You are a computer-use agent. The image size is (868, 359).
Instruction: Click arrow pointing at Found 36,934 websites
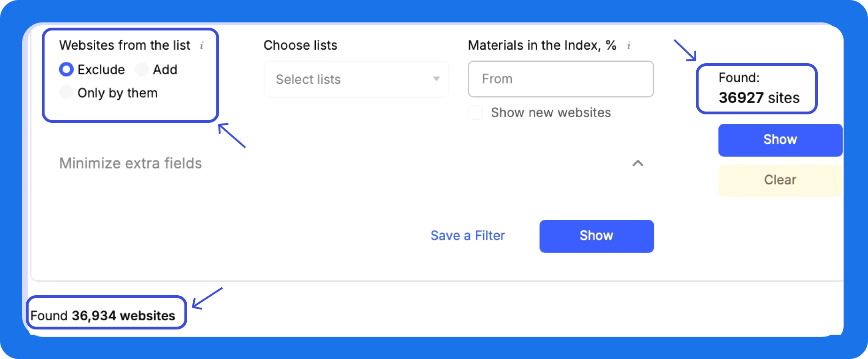click(207, 299)
